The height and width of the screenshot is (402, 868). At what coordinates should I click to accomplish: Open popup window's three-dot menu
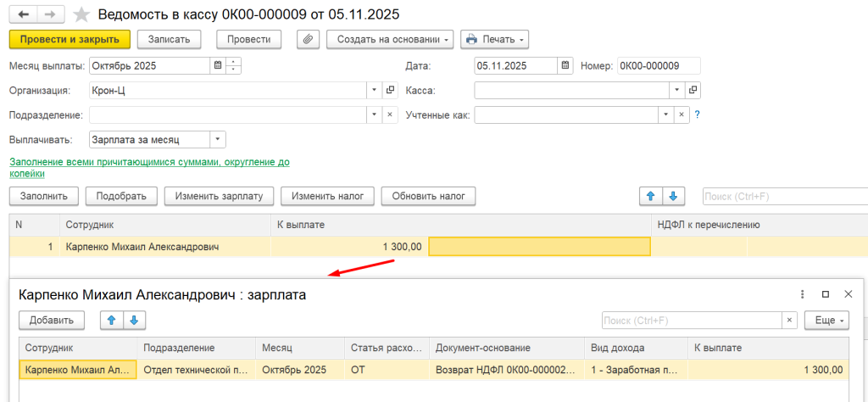802,295
